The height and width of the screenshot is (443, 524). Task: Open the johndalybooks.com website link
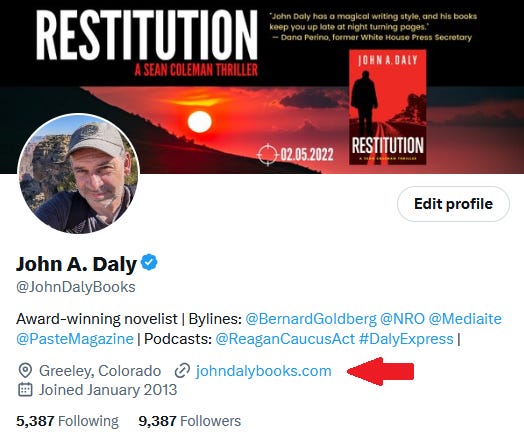264,371
